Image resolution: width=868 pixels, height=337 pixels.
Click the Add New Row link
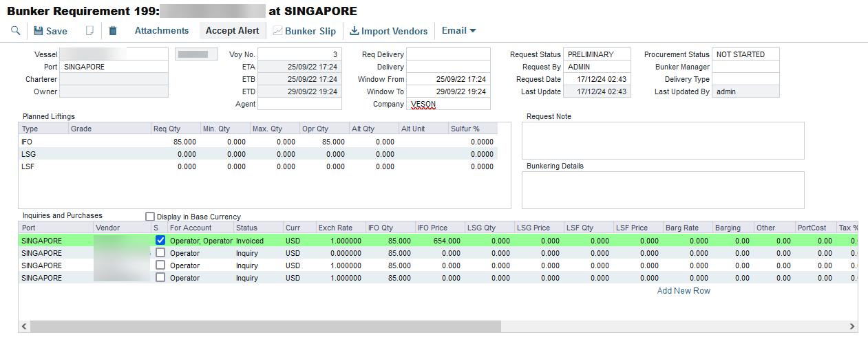tap(684, 291)
